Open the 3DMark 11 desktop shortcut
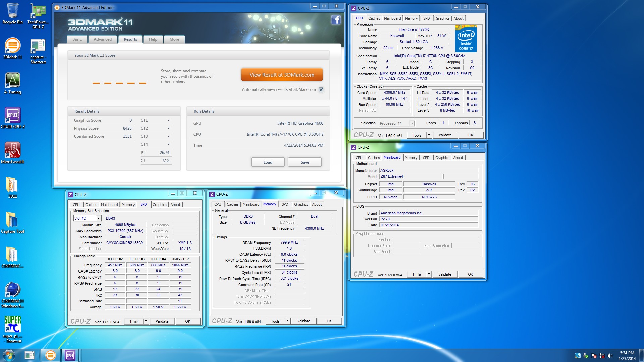Screen dimensions: 644x362 [x=12, y=49]
